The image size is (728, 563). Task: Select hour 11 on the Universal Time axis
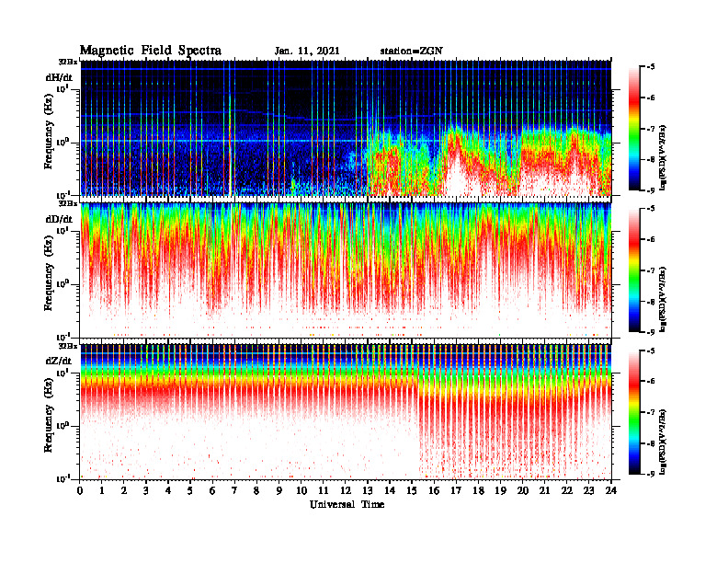pos(324,491)
